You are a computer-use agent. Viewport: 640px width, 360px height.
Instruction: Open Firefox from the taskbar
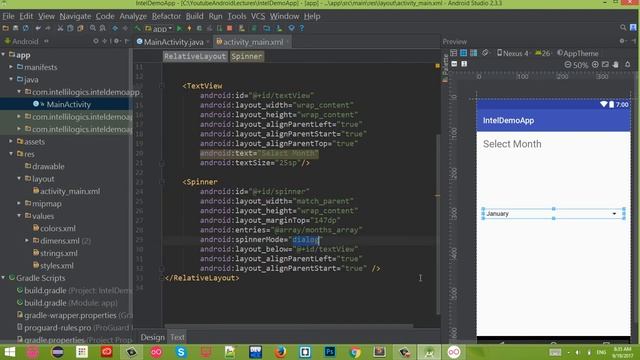[280, 352]
